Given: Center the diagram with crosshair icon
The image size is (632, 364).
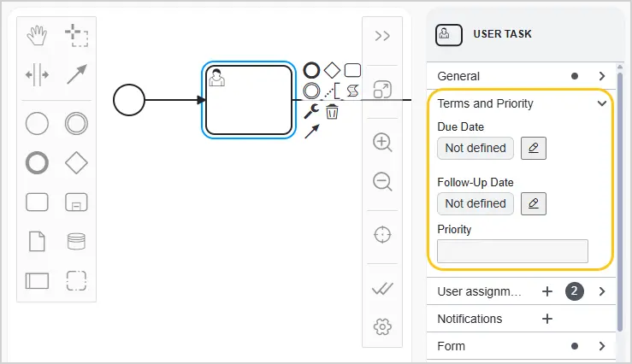Looking at the screenshot, I should tap(382, 235).
